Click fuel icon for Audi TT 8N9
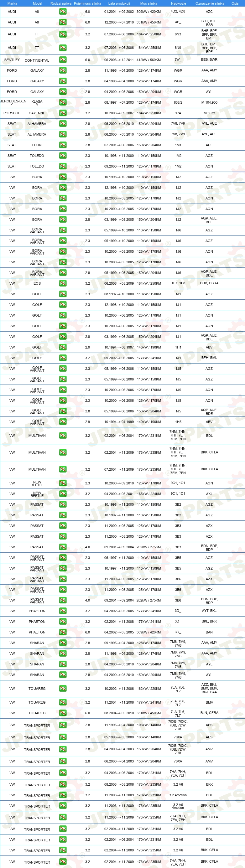This screenshot has height=868, width=245. (x=63, y=48)
